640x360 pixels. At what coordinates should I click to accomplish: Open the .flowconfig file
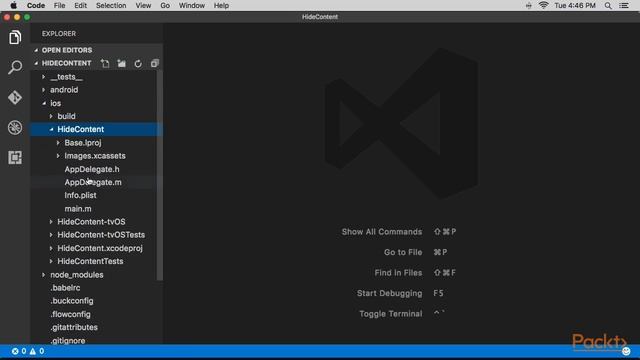click(x=71, y=314)
